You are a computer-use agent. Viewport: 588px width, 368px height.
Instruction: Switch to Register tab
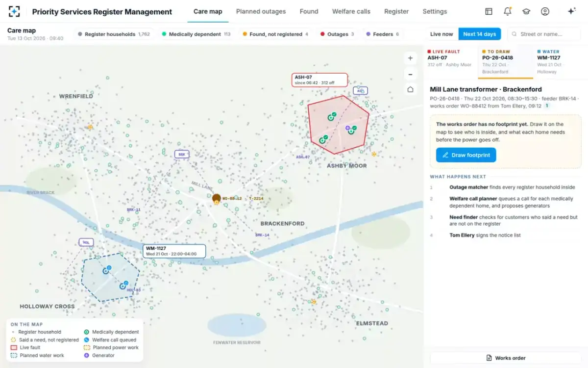[396, 11]
